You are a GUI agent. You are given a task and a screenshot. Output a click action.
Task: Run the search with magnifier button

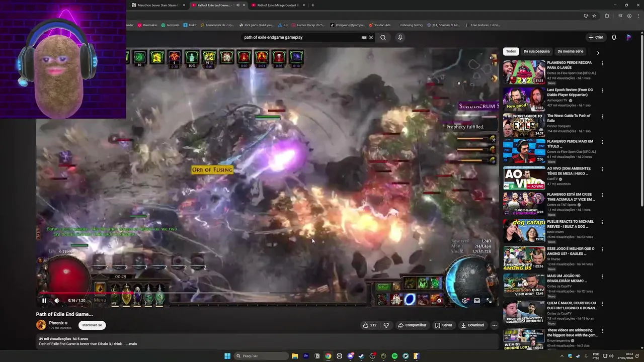coord(383,37)
